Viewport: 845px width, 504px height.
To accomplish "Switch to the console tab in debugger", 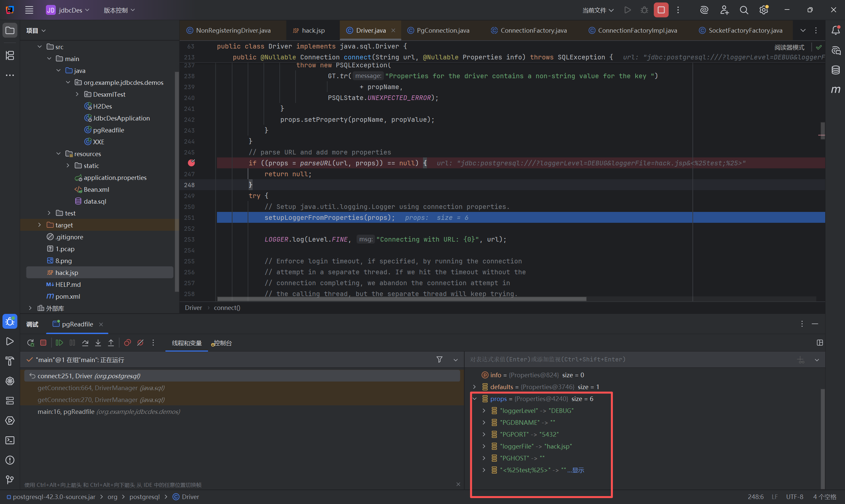I will pyautogui.click(x=222, y=343).
